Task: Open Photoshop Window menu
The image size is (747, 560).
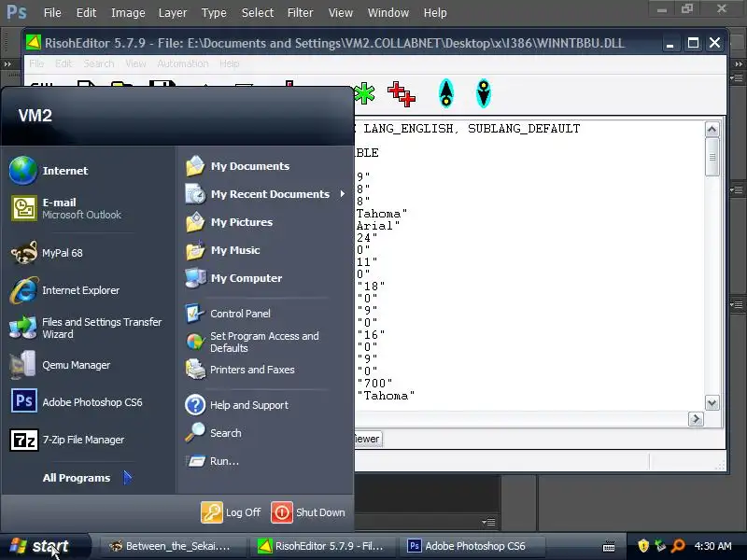Action: tap(388, 13)
